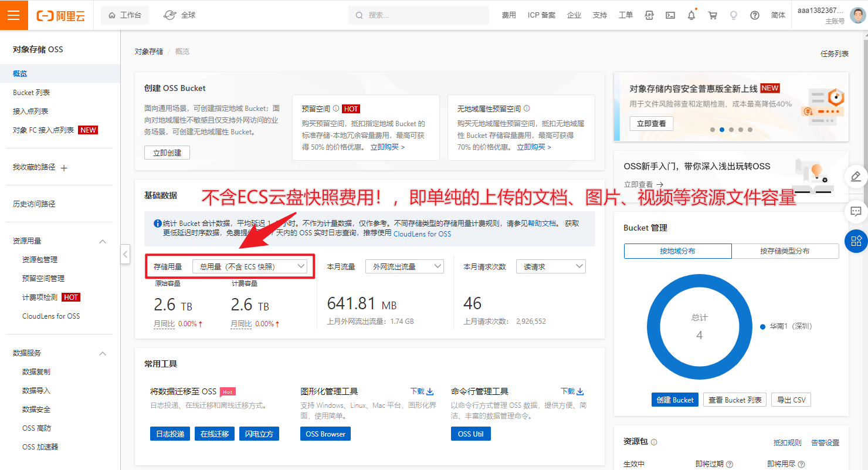Screen dimensions: 868x470
Task: Open the 工作台 home button
Action: [125, 15]
